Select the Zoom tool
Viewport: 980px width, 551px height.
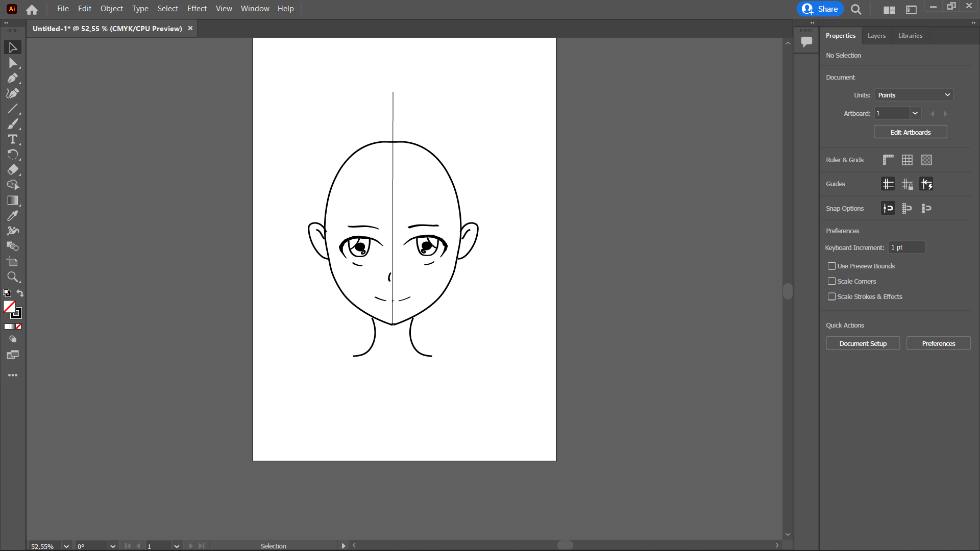pyautogui.click(x=12, y=277)
